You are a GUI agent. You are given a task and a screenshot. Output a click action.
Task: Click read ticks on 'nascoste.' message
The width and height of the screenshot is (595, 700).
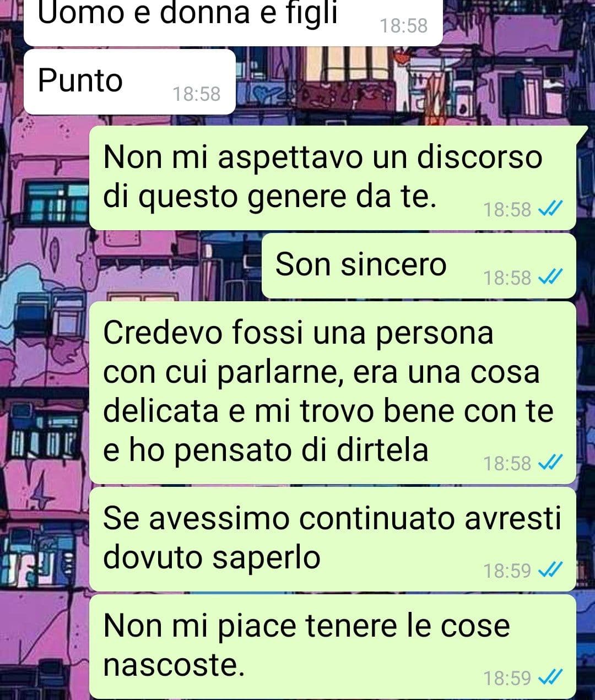550,677
